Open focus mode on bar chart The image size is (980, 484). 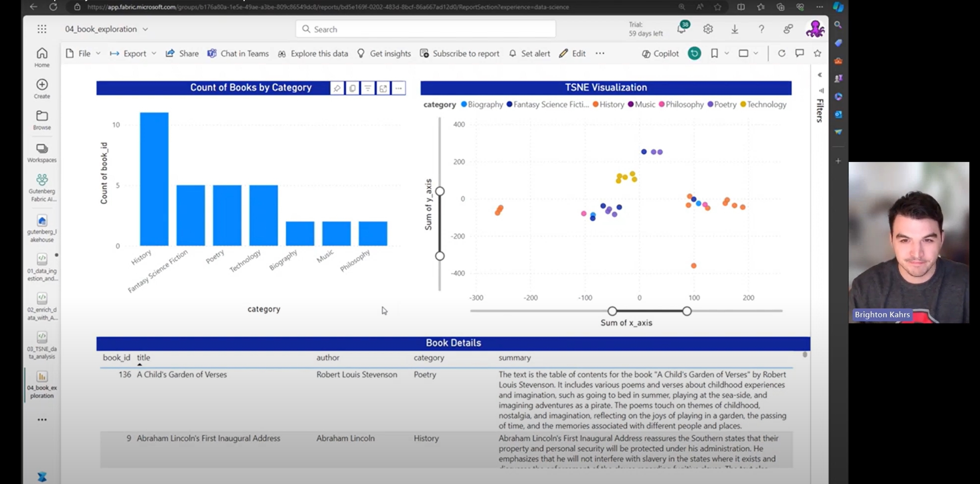383,88
